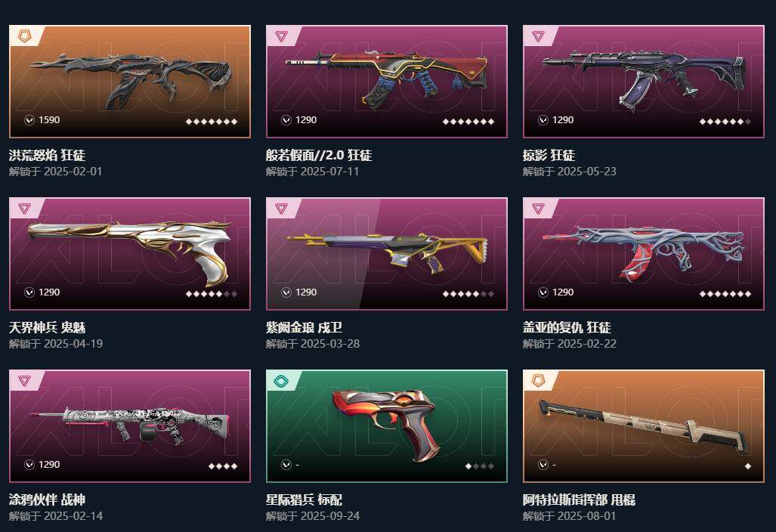Click the orange tier badge on 阿特拉斯指挥部 甩棍
The width and height of the screenshot is (776, 532).
538,381
